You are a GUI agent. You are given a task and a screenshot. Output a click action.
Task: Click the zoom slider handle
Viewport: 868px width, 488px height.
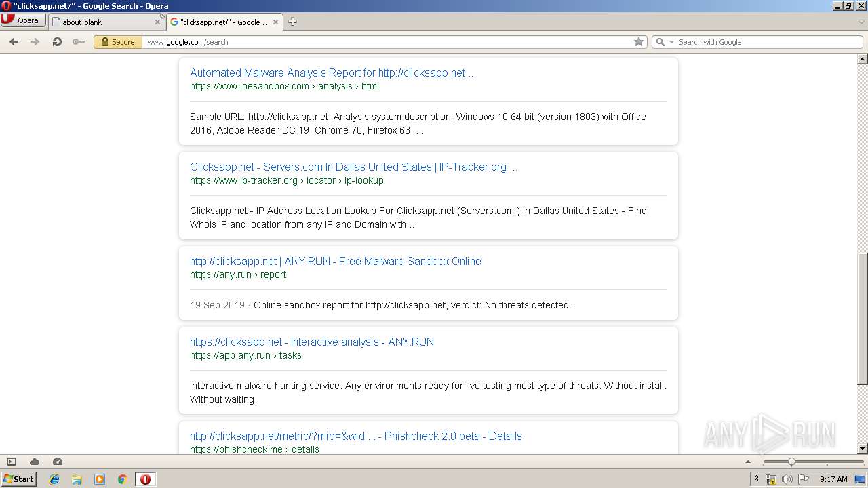(x=791, y=462)
